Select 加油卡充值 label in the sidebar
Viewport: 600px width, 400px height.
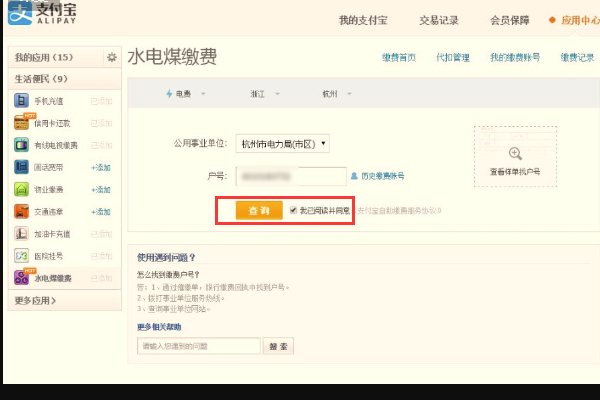point(52,234)
